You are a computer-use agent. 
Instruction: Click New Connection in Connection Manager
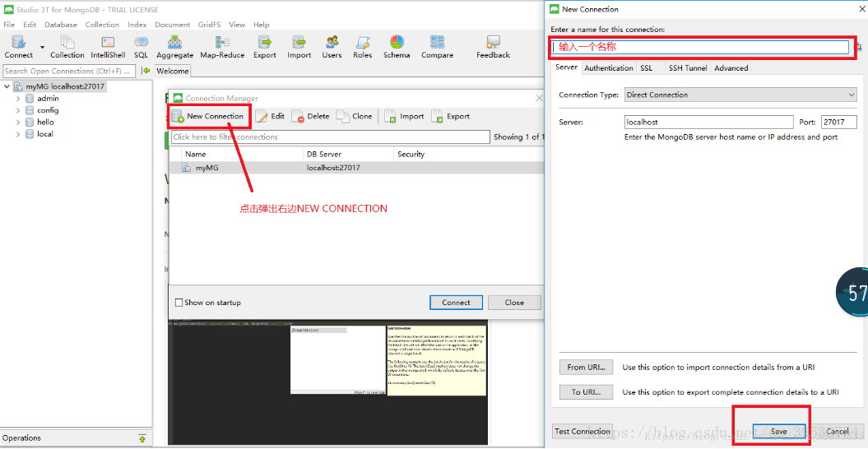[207, 116]
